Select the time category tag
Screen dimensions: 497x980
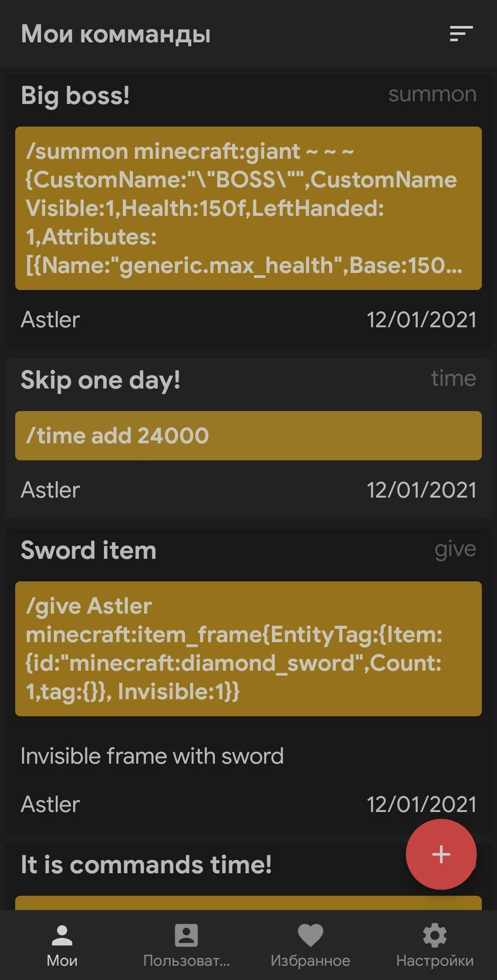453,378
